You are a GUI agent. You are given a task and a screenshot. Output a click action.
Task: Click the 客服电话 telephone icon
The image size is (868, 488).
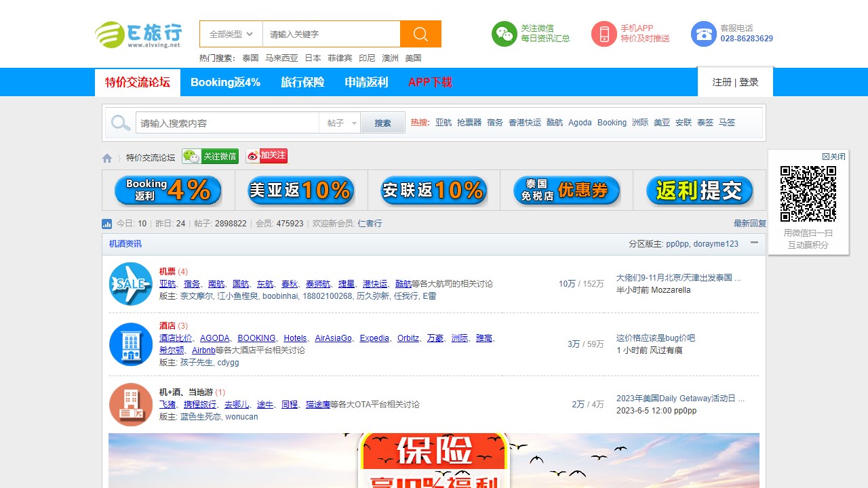click(703, 34)
